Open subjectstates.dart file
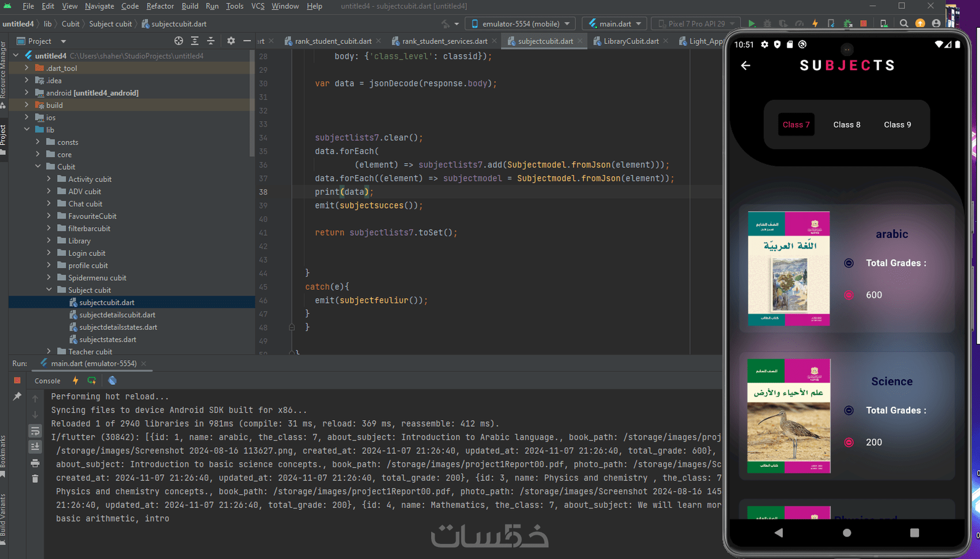 [108, 339]
